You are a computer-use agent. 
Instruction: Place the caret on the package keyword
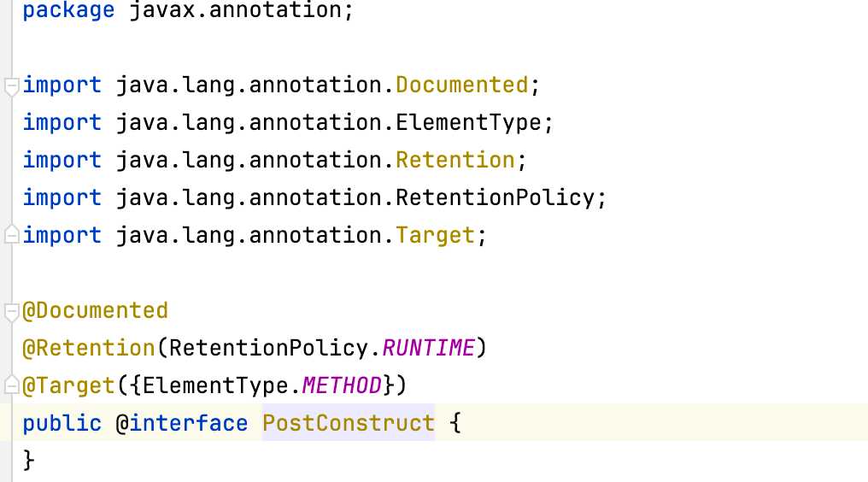pos(68,10)
